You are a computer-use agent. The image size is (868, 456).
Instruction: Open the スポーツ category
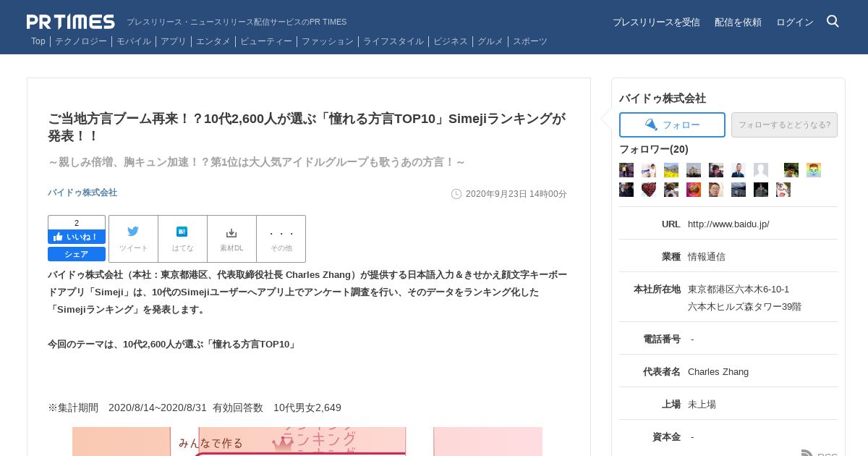pos(530,41)
